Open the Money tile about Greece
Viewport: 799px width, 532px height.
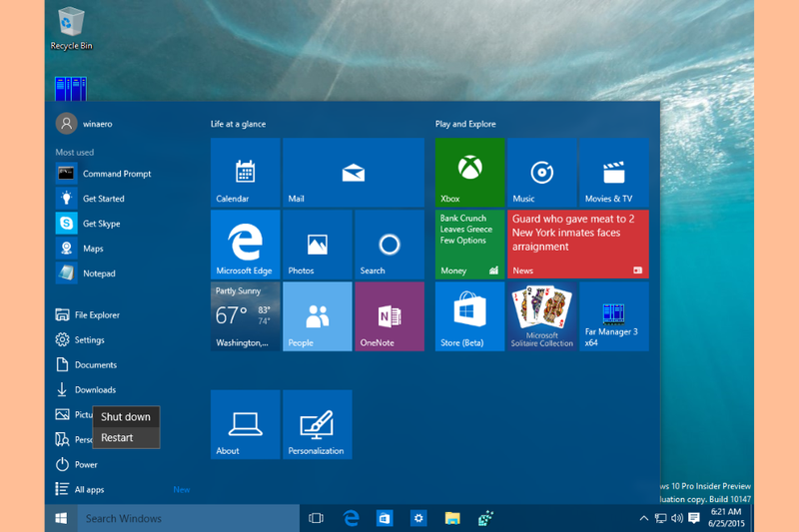point(469,245)
